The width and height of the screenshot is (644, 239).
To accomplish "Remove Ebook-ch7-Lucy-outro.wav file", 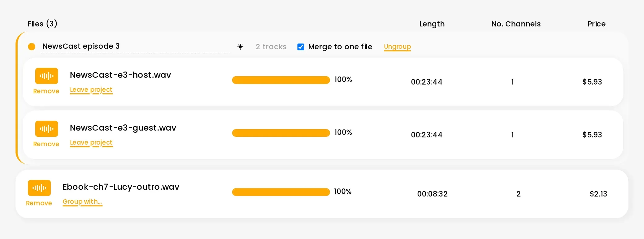I will pyautogui.click(x=39, y=203).
